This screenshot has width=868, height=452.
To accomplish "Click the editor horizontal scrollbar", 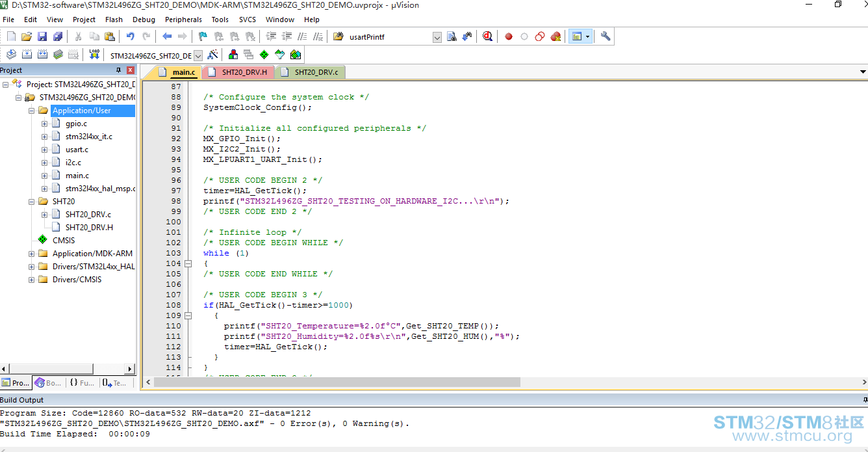I will tap(338, 382).
